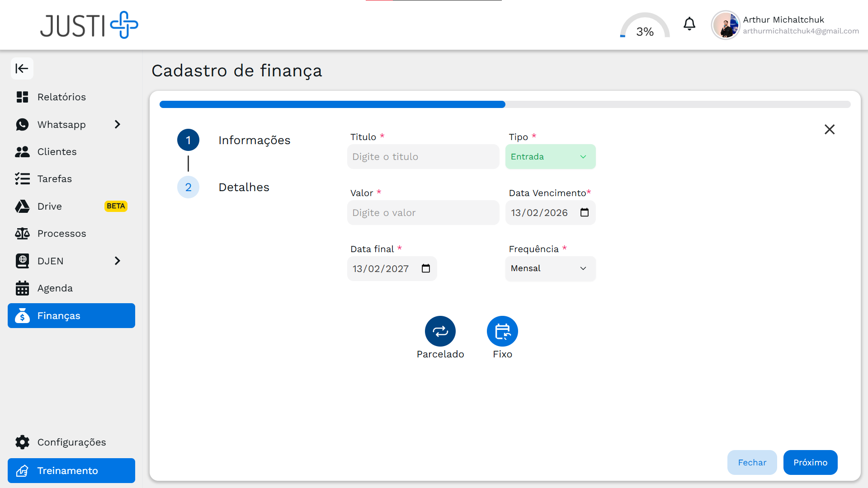Screen dimensions: 868x488
Task: Go to the Agenda menu item
Action: [x=55, y=288]
